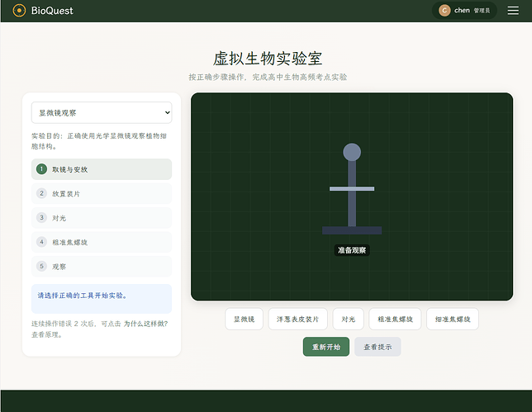The image size is (532, 412).
Task: Choose the 洋葱表皮装片 tool button
Action: tap(297, 319)
